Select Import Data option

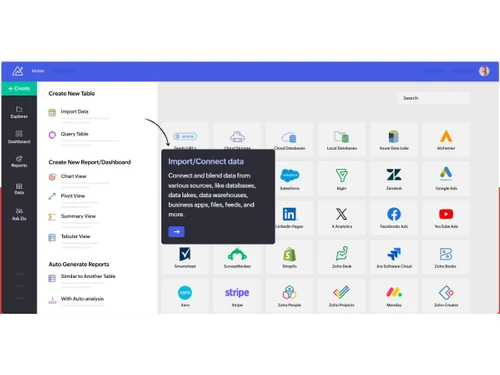click(74, 112)
